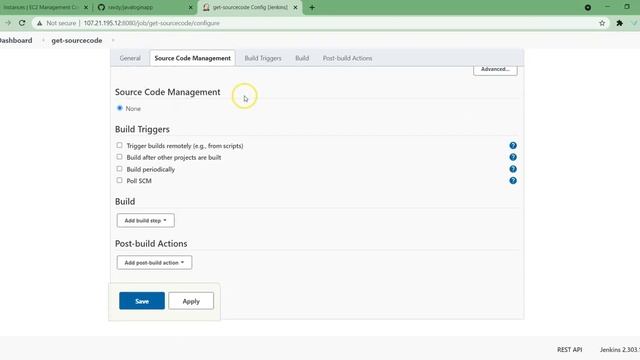Expand the Add post-build action dropdown

click(154, 262)
